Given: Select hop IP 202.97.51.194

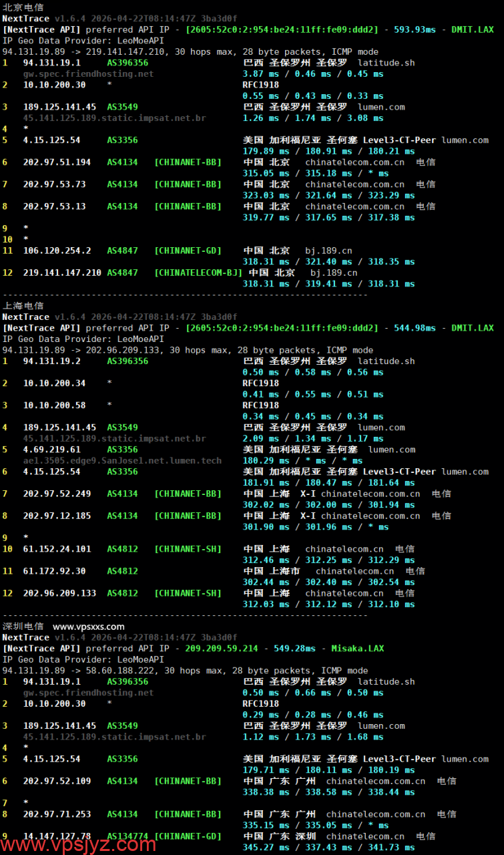Looking at the screenshot, I should [x=57, y=162].
